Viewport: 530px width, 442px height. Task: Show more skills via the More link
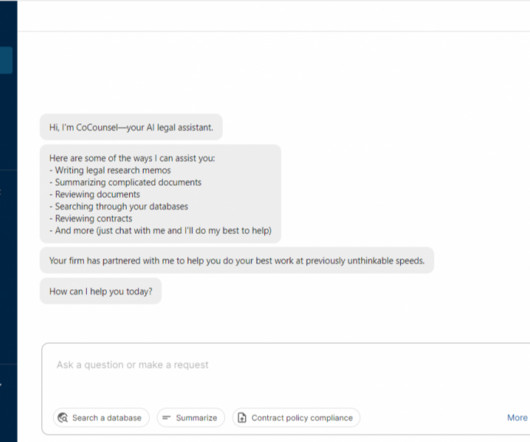click(x=517, y=418)
